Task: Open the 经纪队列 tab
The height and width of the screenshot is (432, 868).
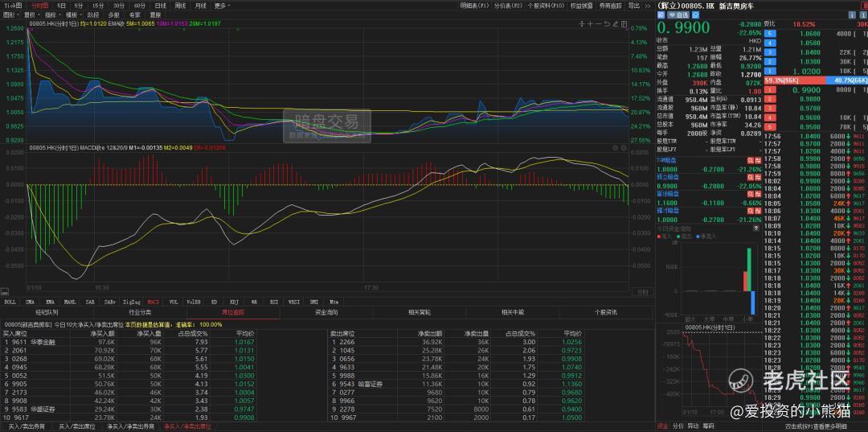Action: (x=47, y=312)
